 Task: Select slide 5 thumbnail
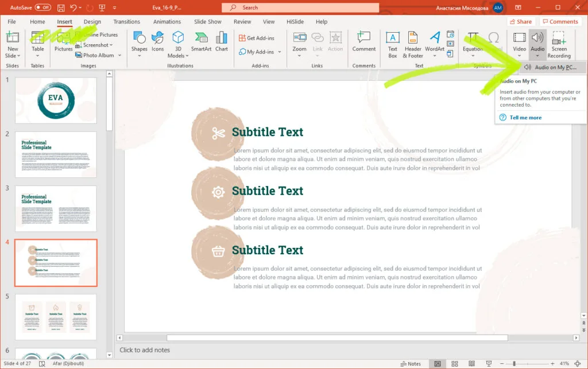[56, 317]
